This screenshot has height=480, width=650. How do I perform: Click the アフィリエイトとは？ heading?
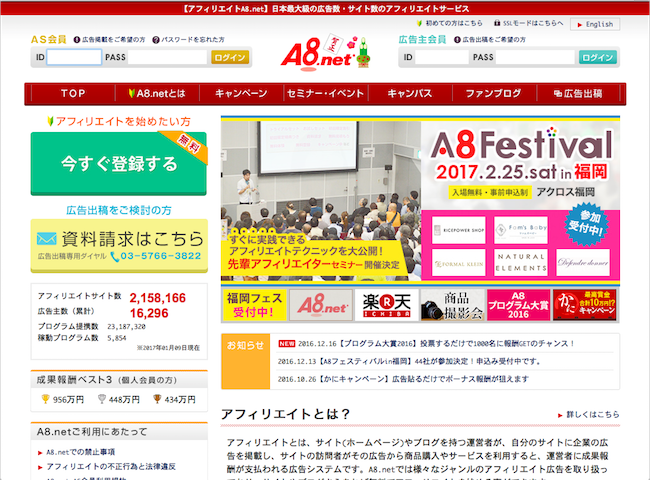[285, 414]
